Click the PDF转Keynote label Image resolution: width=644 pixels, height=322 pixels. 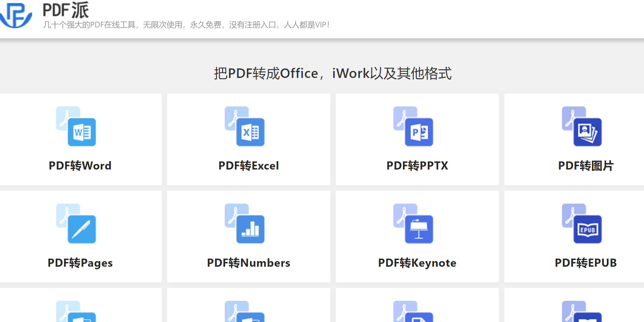click(x=417, y=263)
